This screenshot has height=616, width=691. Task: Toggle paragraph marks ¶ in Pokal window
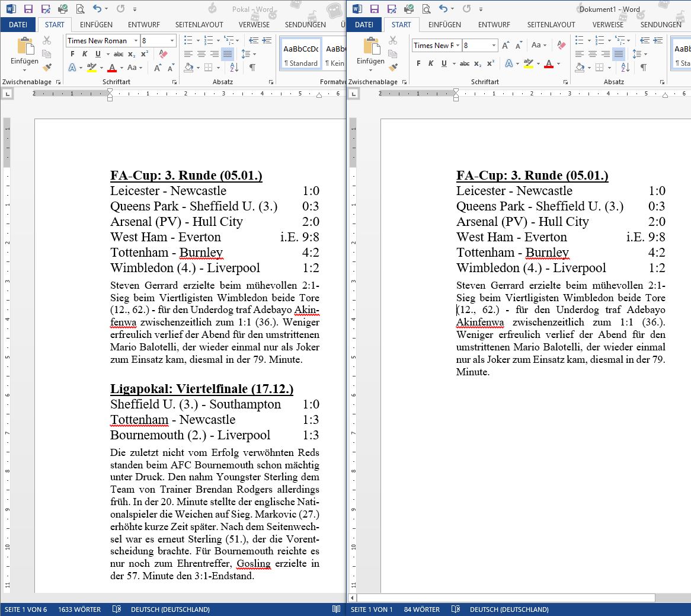point(252,68)
